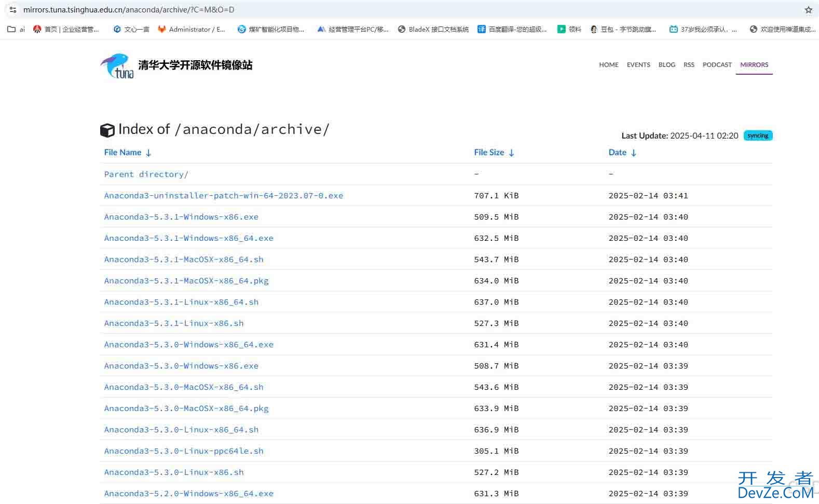Open the BladeX bookmark
The height and width of the screenshot is (504, 819).
tap(433, 30)
